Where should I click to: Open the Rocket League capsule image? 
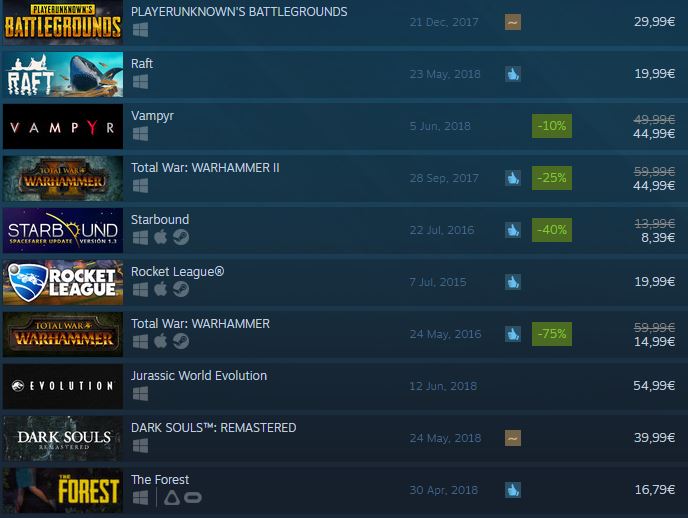63,282
